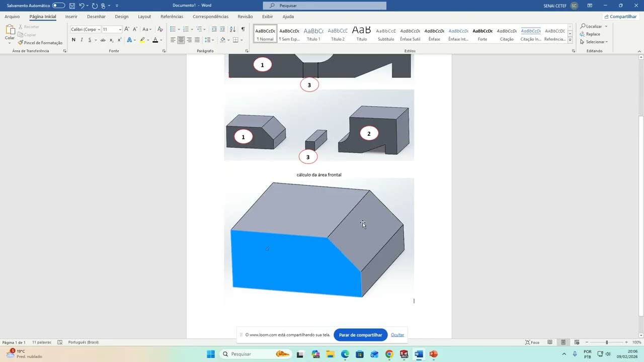Image resolution: width=644 pixels, height=362 pixels.
Task: Switch to the Revisão tab
Action: pyautogui.click(x=245, y=17)
